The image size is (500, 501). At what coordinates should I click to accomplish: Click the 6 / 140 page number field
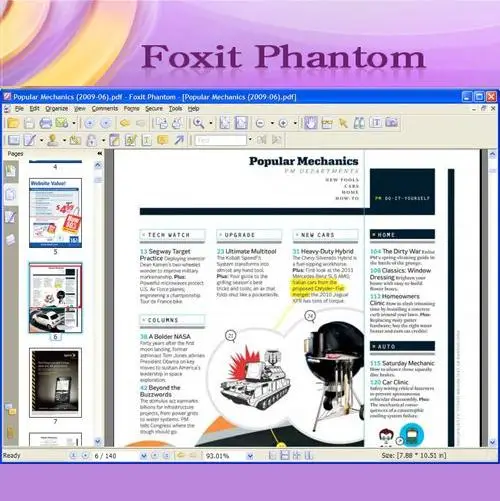(x=115, y=456)
